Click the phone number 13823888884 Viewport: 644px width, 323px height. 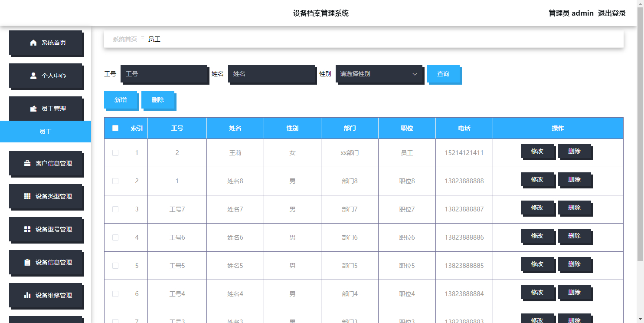click(x=464, y=294)
